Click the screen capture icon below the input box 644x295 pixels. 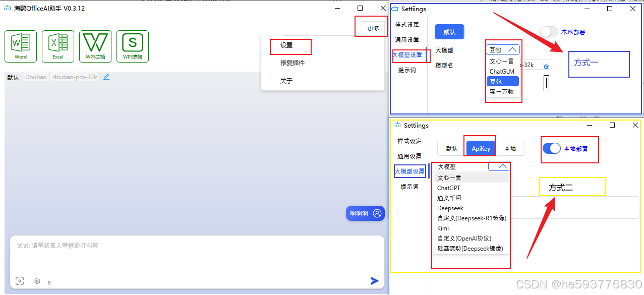tap(20, 281)
